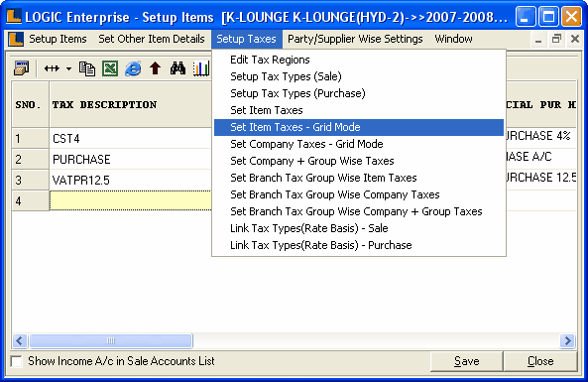The image size is (588, 382).
Task: Click the TAX DESCRIPTION column header
Action: (131, 105)
